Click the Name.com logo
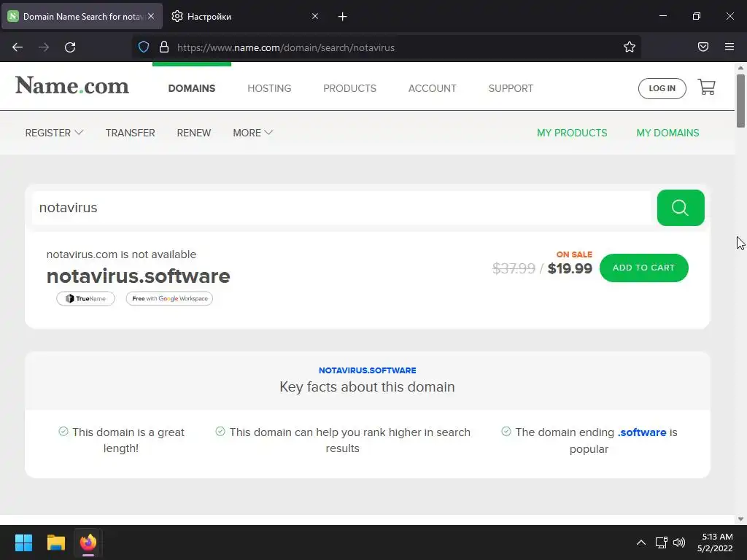Image resolution: width=747 pixels, height=560 pixels. click(x=72, y=86)
